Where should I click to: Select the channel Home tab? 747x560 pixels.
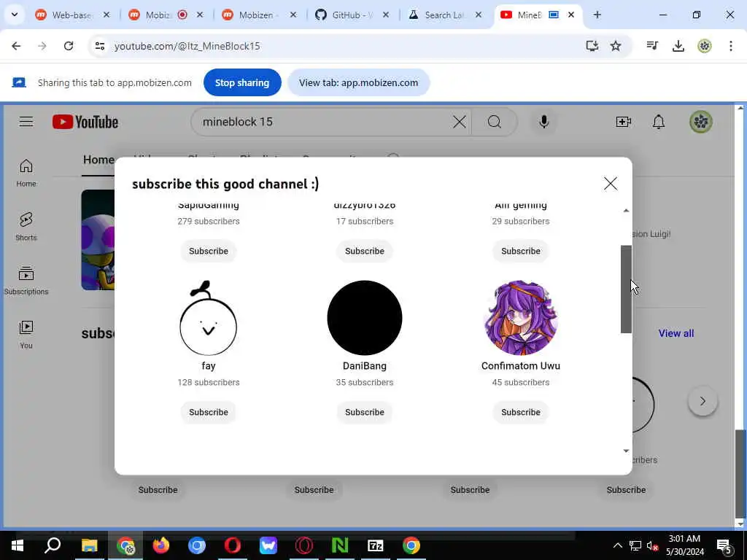(x=98, y=160)
